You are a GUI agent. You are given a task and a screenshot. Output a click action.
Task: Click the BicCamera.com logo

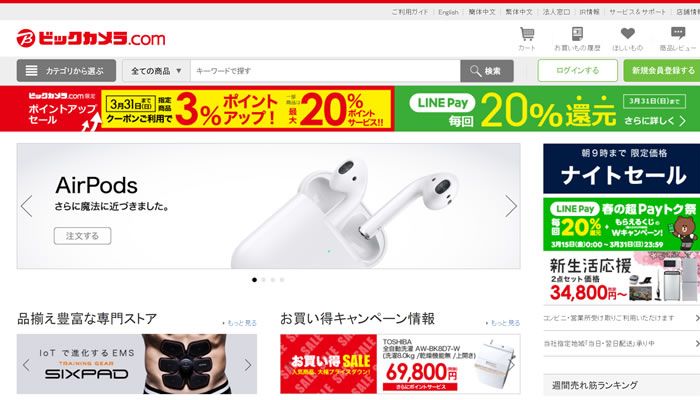point(91,38)
